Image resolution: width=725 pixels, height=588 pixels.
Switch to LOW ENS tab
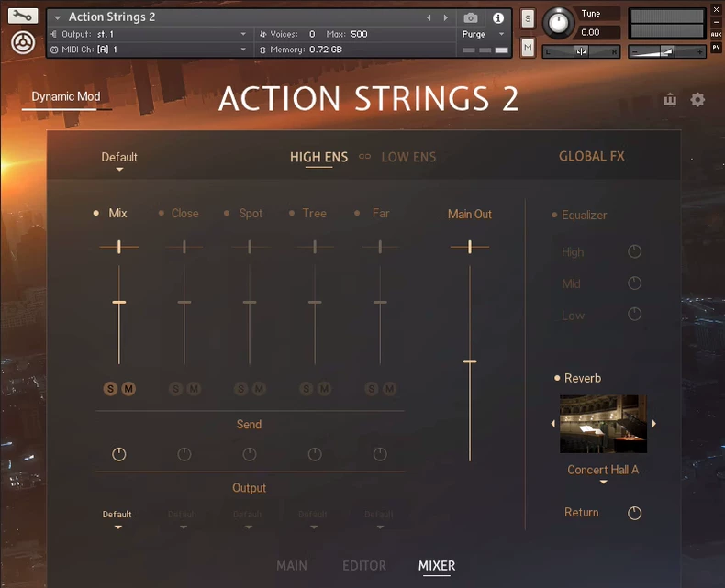pos(408,157)
